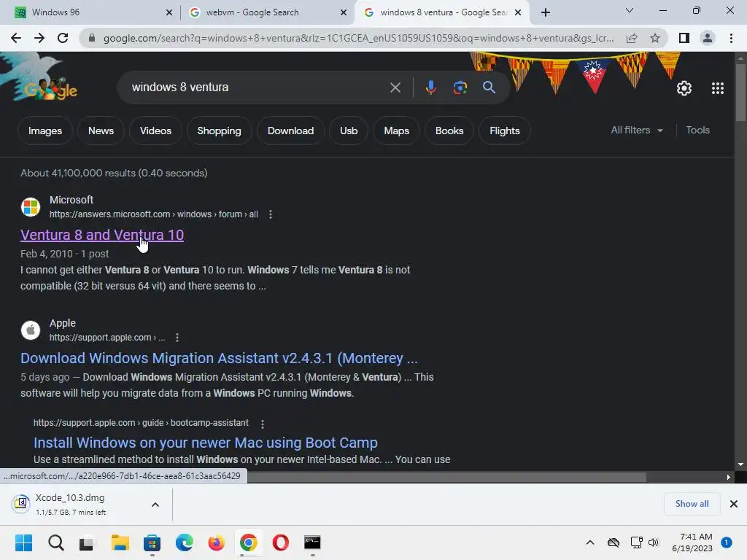Open the Task View taskbar button
The height and width of the screenshot is (560, 747).
(x=87, y=542)
